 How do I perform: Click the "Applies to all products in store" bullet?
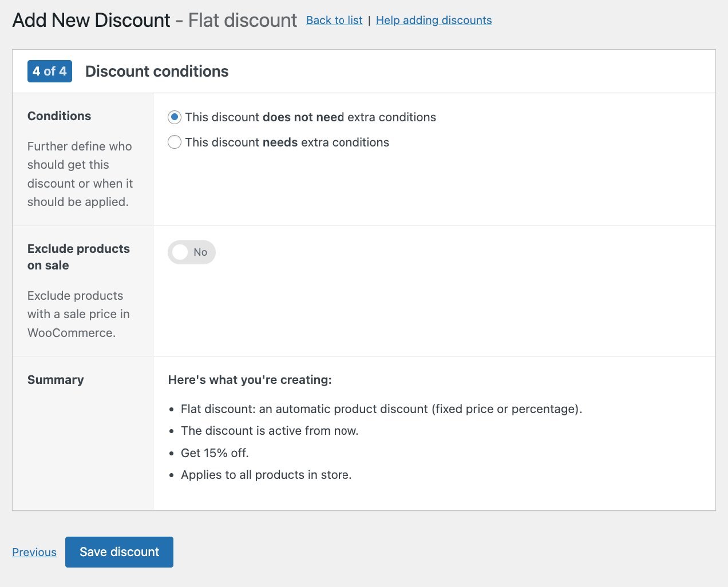pos(266,474)
